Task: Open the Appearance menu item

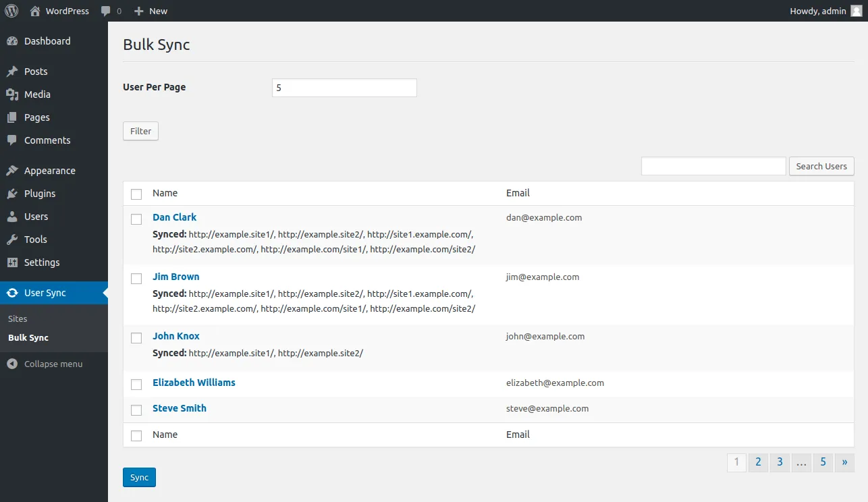Action: click(49, 171)
